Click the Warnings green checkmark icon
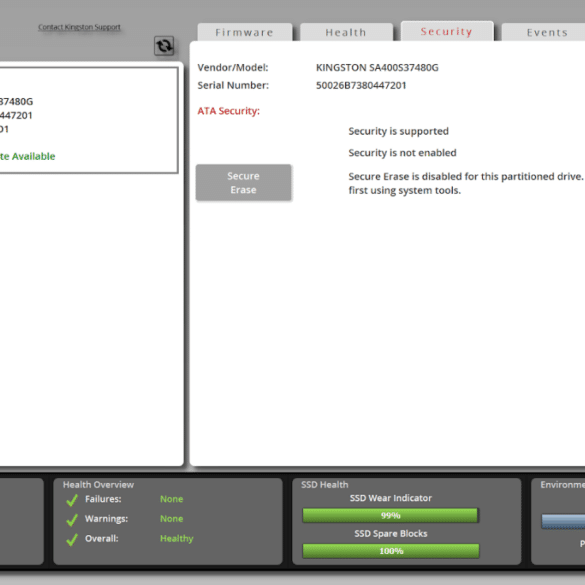Viewport: 585px width, 585px height. click(x=72, y=519)
